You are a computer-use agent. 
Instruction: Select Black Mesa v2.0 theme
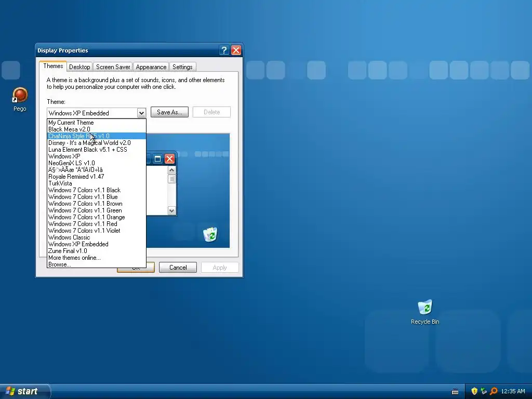click(x=96, y=129)
